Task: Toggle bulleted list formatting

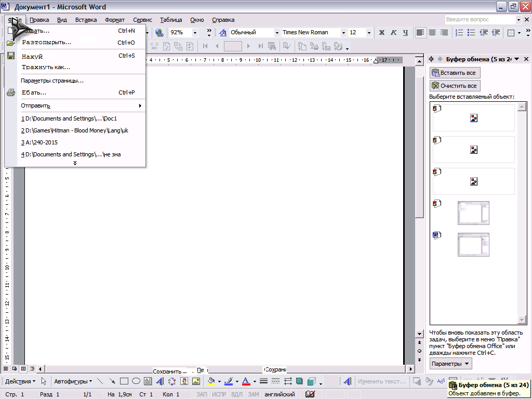Action: point(471,33)
